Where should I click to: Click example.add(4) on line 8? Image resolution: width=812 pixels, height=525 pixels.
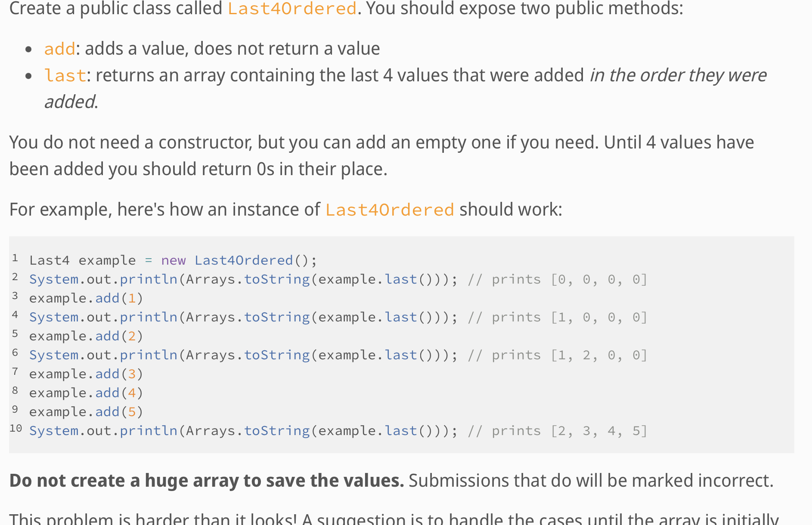(86, 392)
